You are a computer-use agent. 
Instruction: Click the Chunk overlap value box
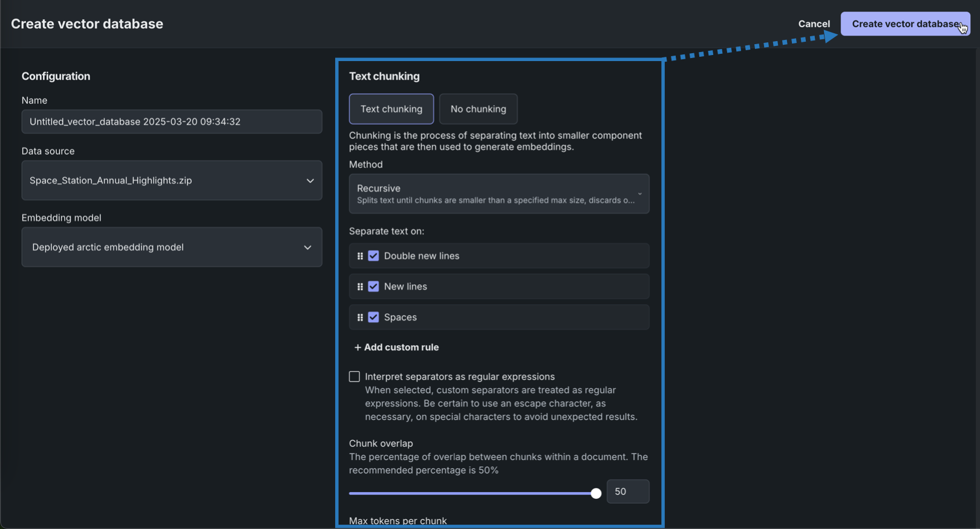click(x=627, y=492)
